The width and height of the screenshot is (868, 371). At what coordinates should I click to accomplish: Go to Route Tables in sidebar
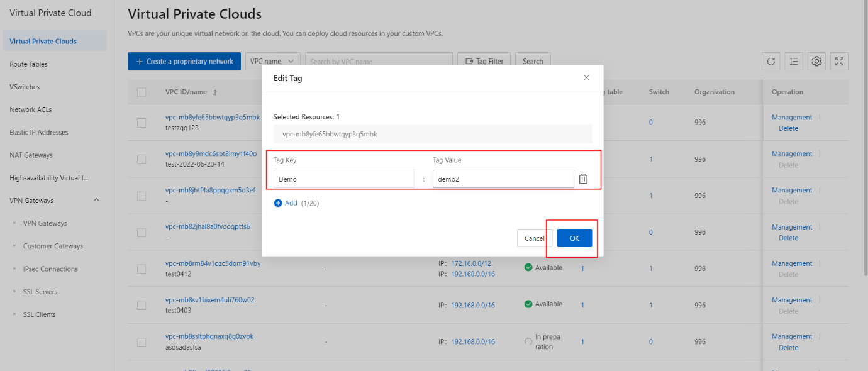click(x=28, y=64)
